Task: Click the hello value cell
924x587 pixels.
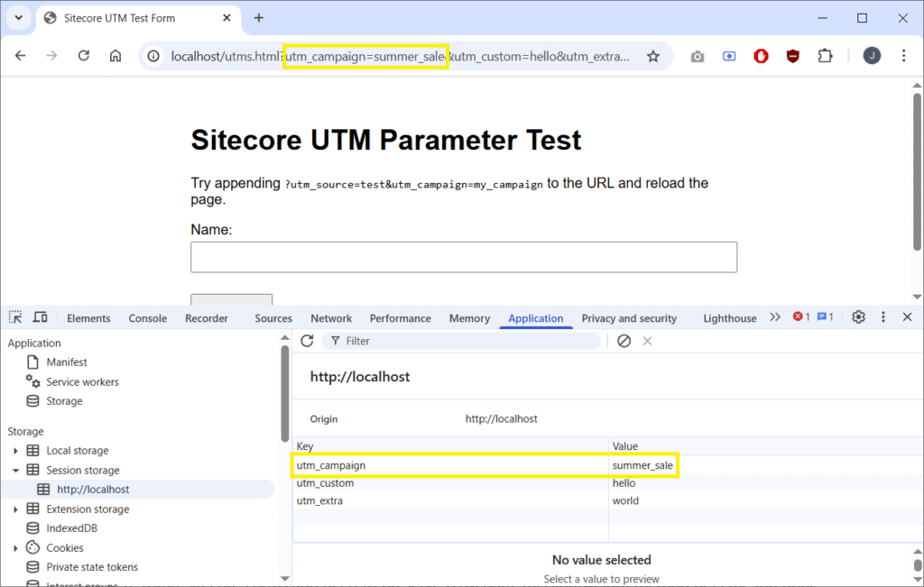Action: (x=624, y=482)
